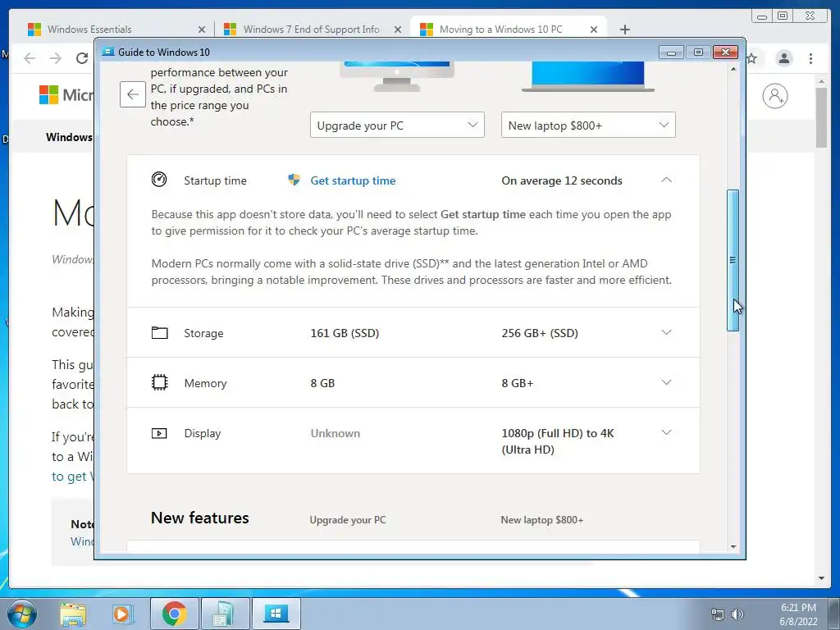Click the network tray icon
The image size is (840, 630).
[717, 614]
